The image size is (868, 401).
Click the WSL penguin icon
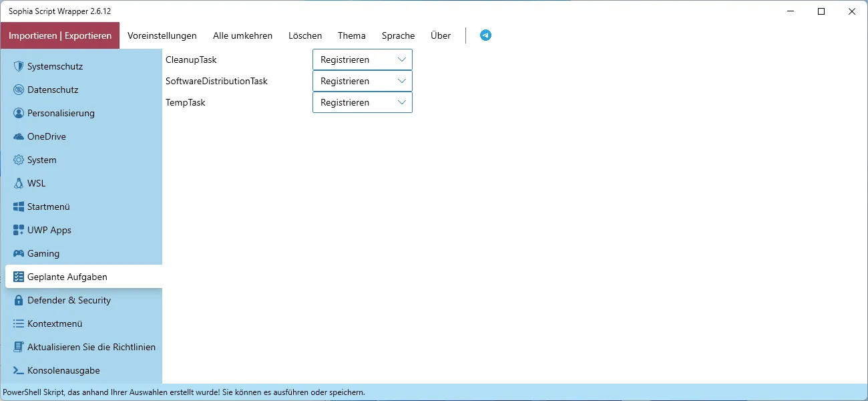(19, 183)
